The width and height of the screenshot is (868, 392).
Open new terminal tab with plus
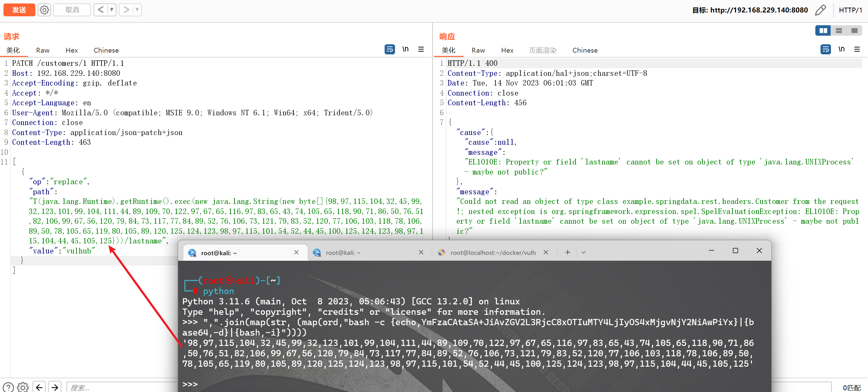point(568,252)
